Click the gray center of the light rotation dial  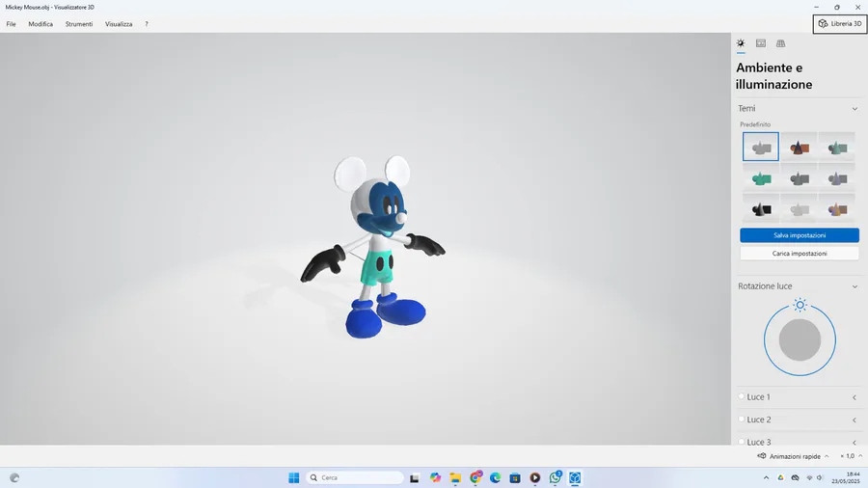(x=800, y=339)
